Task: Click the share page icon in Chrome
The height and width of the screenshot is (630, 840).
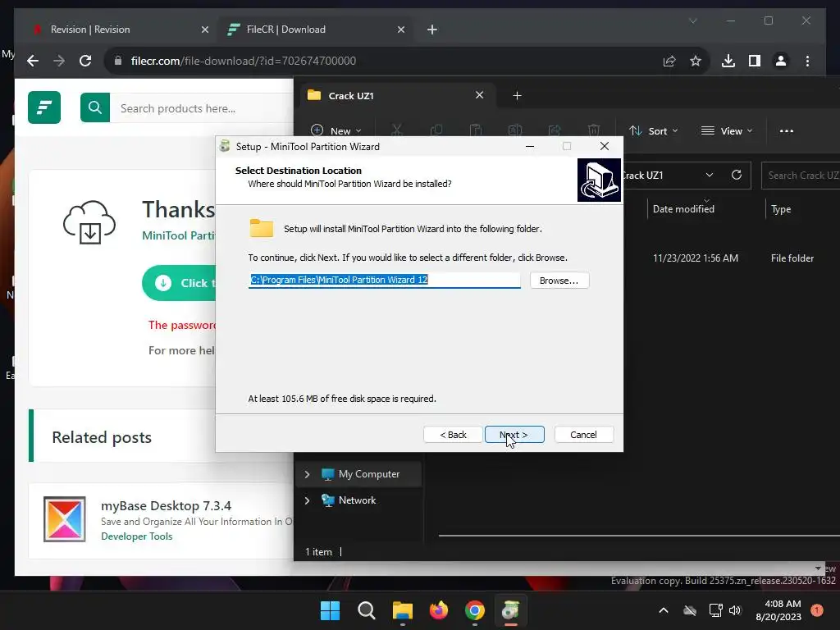Action: click(x=669, y=61)
